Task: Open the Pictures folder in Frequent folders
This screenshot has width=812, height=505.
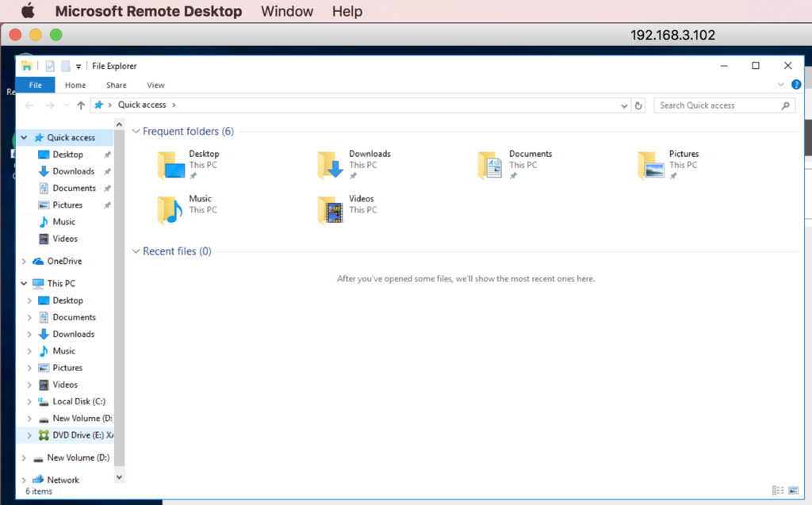Action: click(668, 165)
